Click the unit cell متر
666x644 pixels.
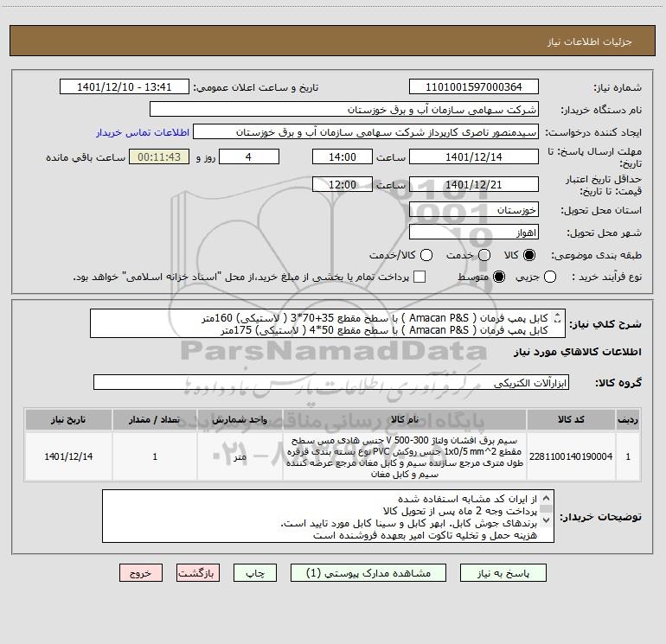click(240, 456)
